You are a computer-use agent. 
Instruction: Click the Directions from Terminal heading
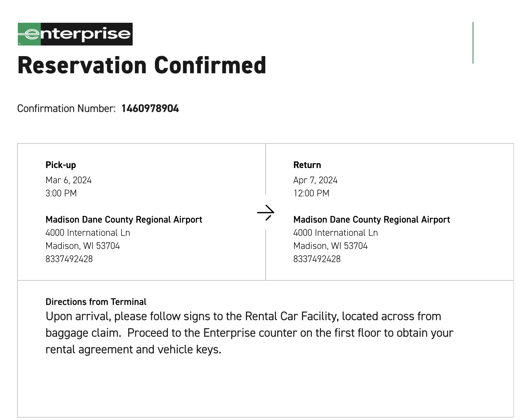[96, 302]
